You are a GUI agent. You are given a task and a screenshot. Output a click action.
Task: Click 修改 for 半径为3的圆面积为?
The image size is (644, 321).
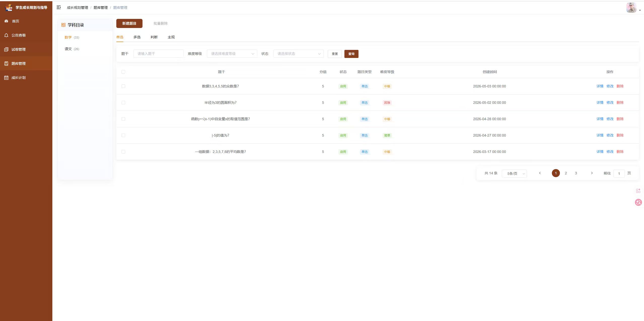(x=610, y=103)
